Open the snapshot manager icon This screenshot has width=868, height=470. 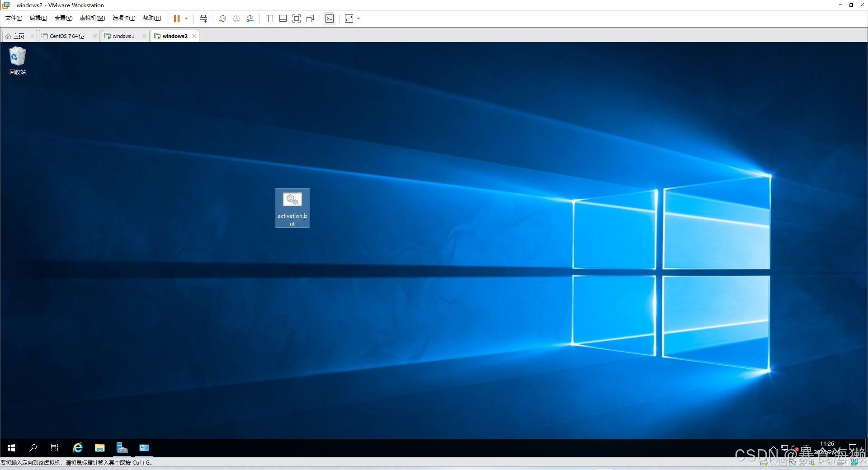(x=250, y=19)
